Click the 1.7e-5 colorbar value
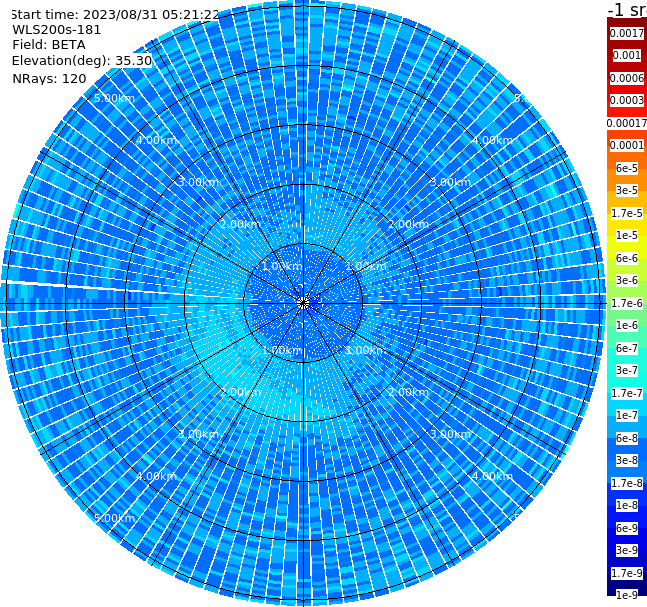This screenshot has height=607, width=647. click(x=627, y=213)
